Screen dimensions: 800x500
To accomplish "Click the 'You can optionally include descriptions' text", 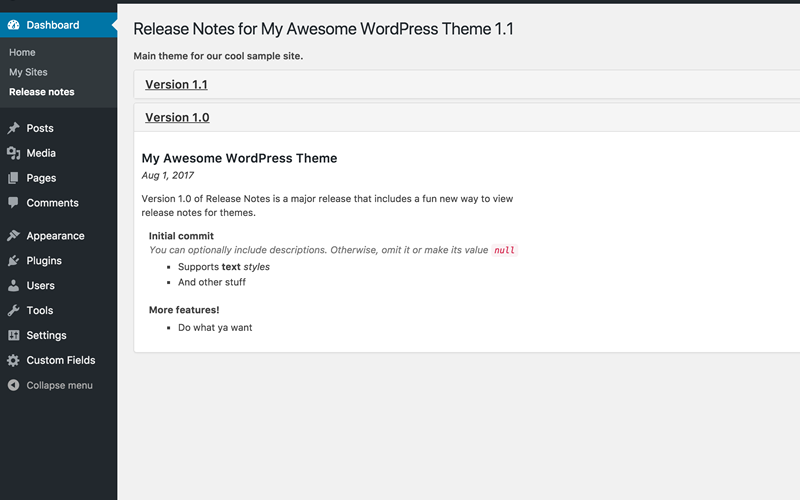I will pyautogui.click(x=318, y=250).
